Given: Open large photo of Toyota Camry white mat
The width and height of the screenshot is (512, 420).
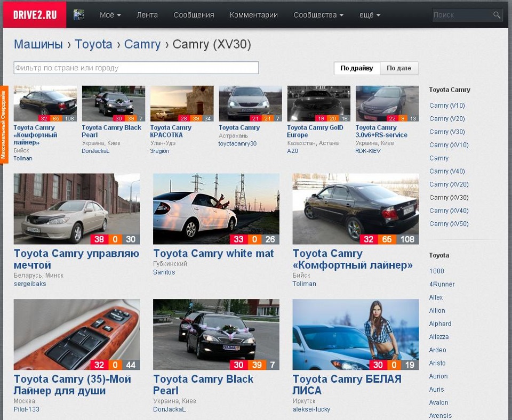Looking at the screenshot, I should [216, 209].
